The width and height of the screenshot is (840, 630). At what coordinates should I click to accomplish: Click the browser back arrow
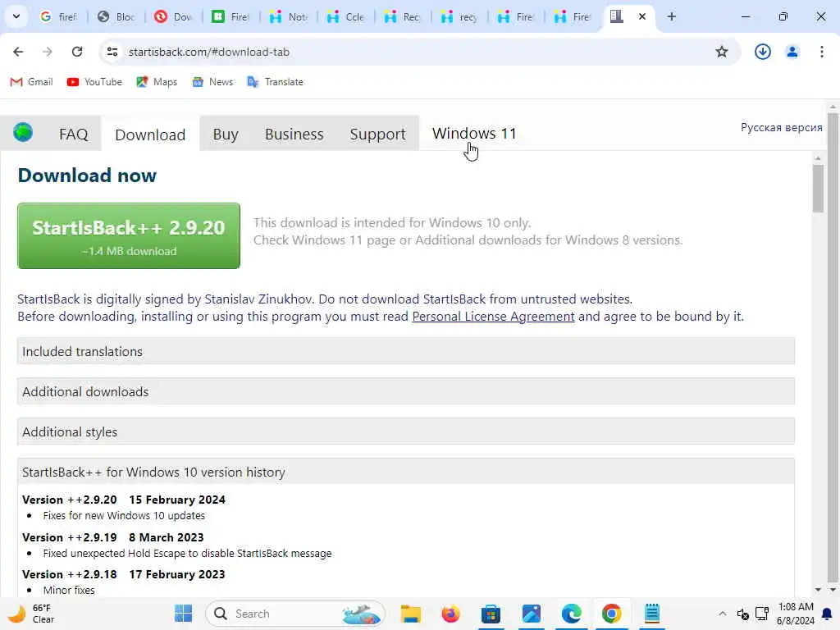(18, 52)
